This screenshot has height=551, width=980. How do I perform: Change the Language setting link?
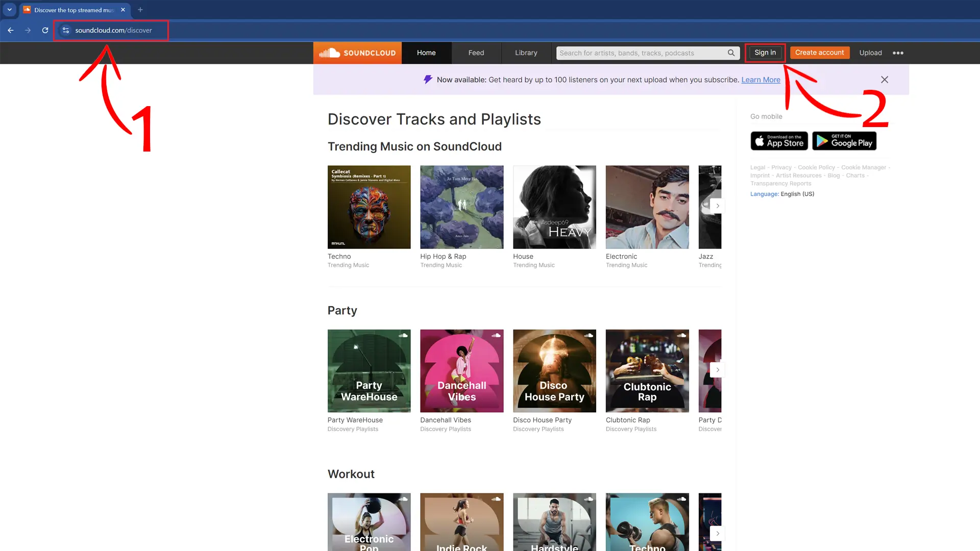tap(782, 194)
